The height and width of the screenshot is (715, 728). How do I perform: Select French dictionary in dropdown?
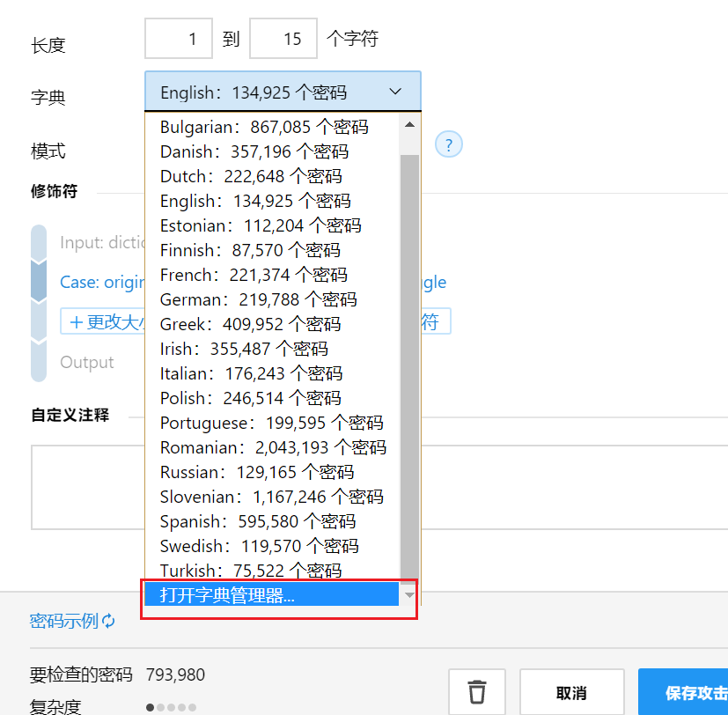click(253, 275)
